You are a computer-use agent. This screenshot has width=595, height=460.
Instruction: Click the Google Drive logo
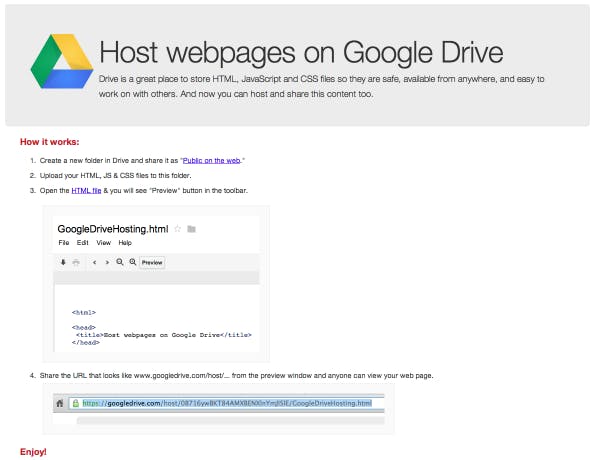62,61
